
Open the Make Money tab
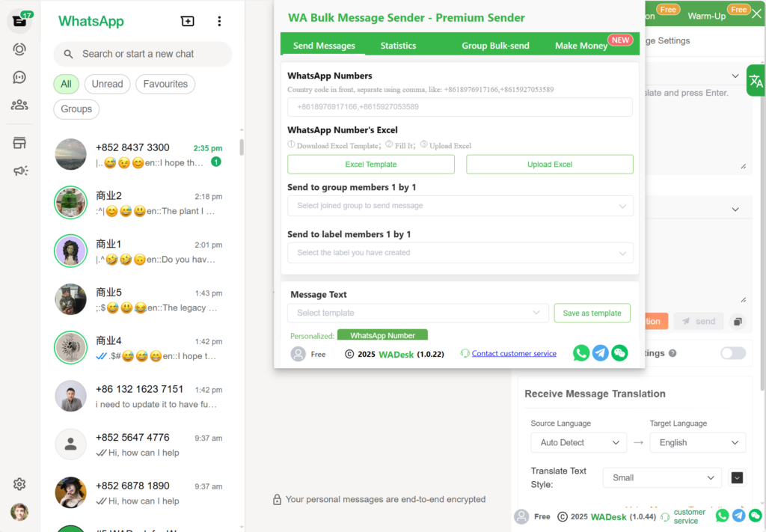pos(580,46)
